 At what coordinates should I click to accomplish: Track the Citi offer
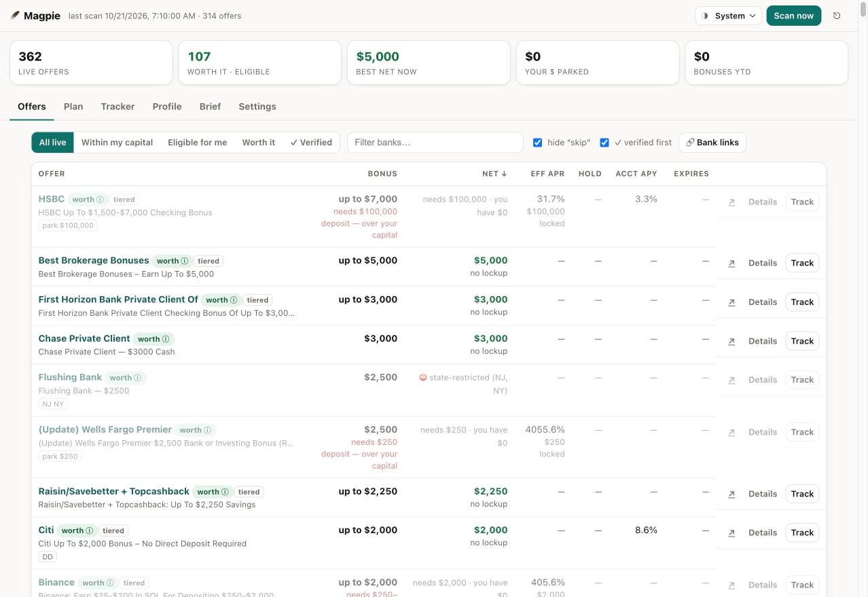(x=802, y=533)
